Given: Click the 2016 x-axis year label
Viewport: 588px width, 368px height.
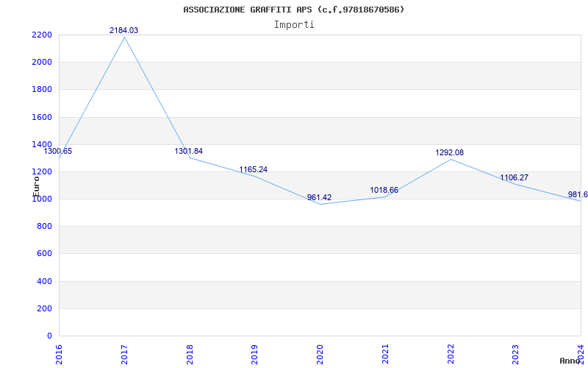Looking at the screenshot, I should coord(59,354).
